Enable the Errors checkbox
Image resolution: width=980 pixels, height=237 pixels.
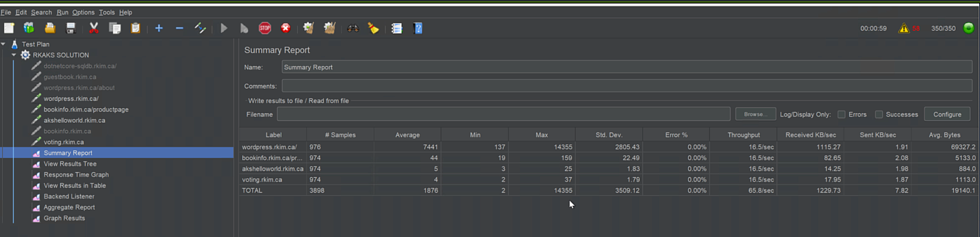841,114
